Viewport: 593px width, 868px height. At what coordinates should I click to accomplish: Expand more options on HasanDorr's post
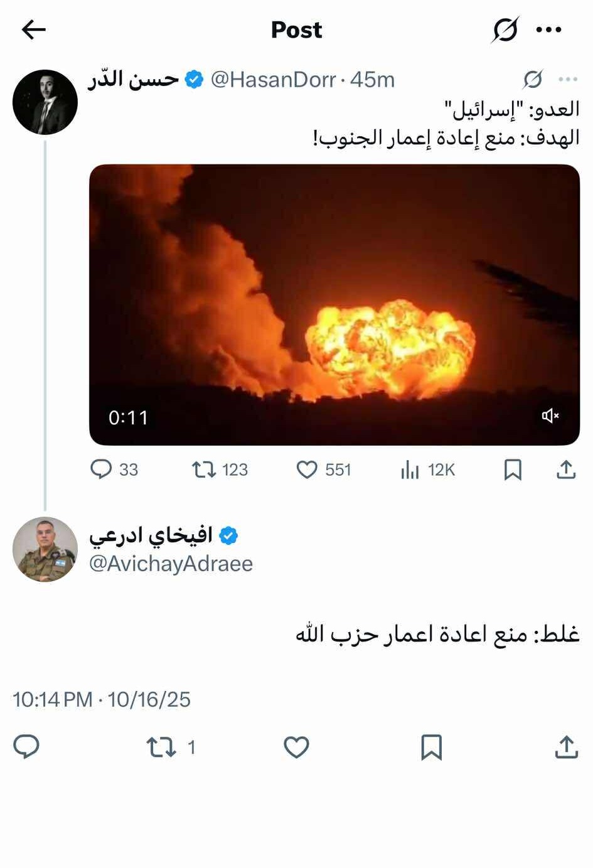[x=568, y=79]
